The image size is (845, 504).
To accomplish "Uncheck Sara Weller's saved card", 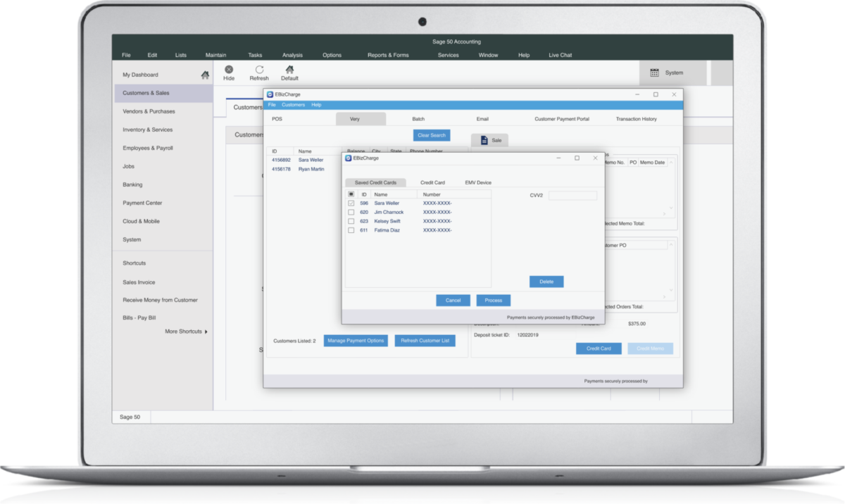I will tap(350, 203).
